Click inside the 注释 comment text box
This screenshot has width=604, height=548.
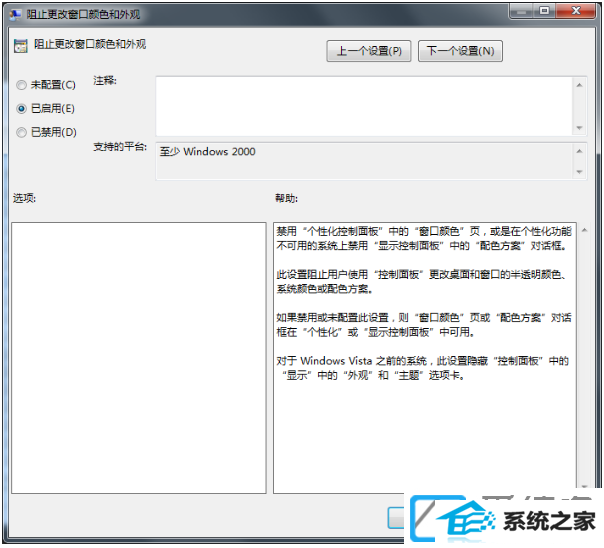tap(364, 106)
